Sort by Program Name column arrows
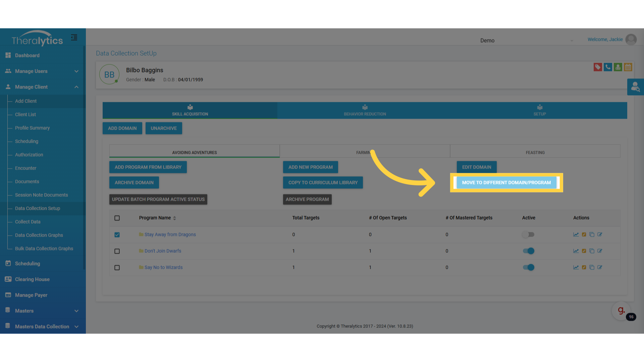 pos(174,218)
